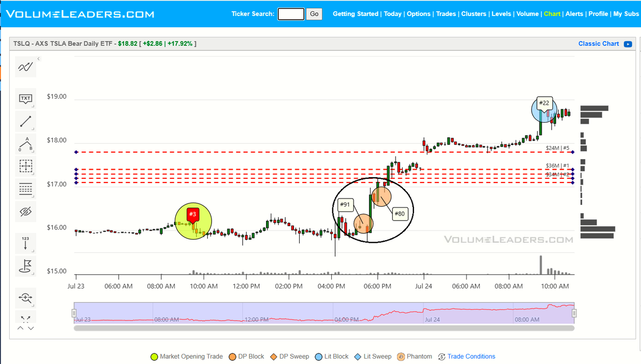Open the Volume menu item
The height and width of the screenshot is (364, 641).
coord(527,14)
